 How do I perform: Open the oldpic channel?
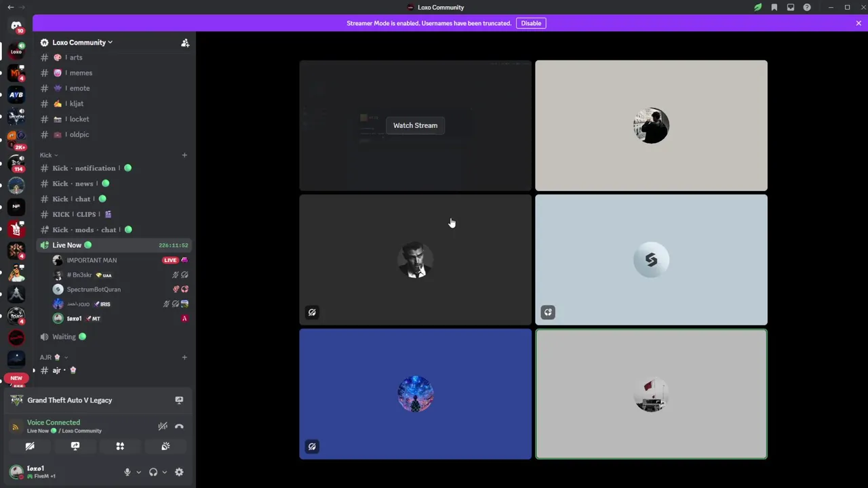pyautogui.click(x=114, y=135)
